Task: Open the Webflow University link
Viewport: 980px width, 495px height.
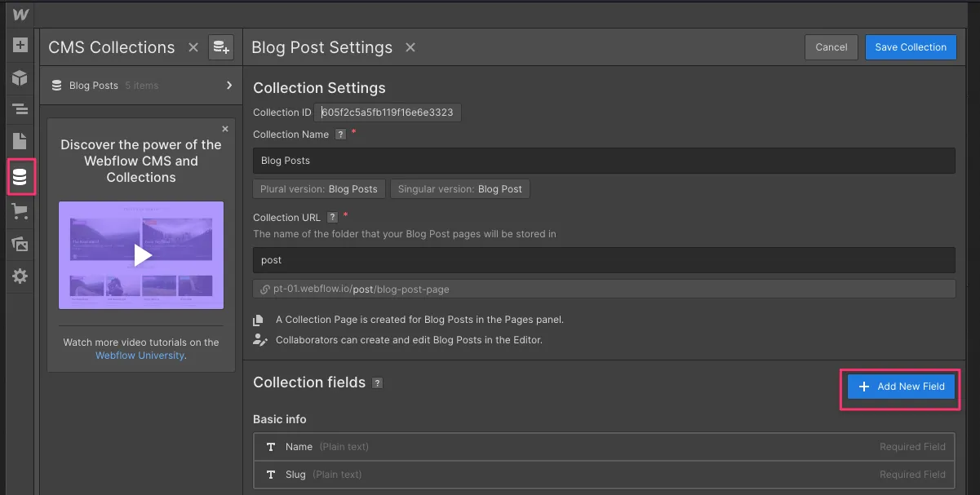Action: 140,356
